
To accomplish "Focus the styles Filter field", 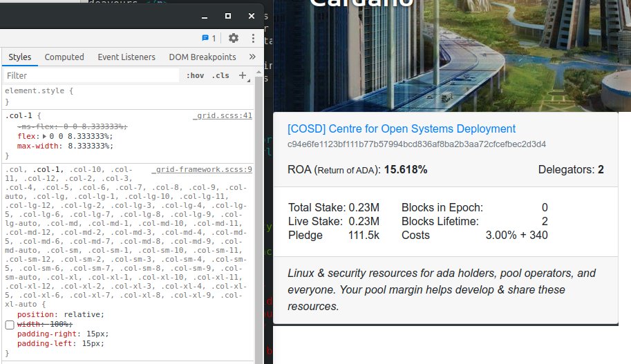I will pyautogui.click(x=91, y=75).
